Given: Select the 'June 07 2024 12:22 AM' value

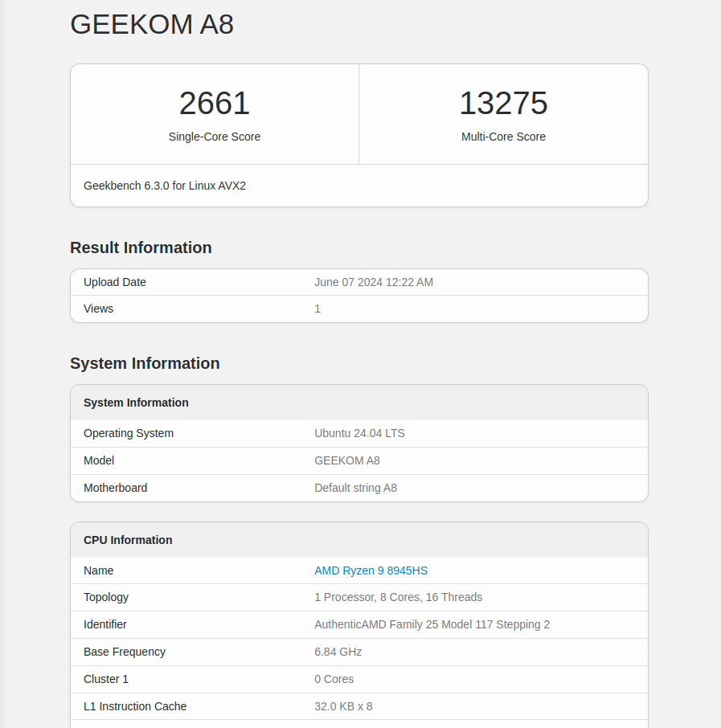Looking at the screenshot, I should coord(374,282).
